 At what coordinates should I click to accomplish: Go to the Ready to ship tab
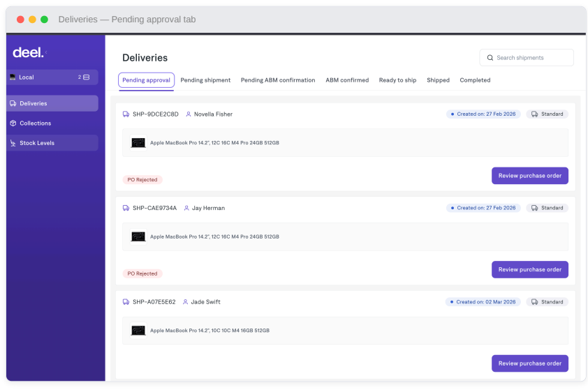(x=397, y=80)
